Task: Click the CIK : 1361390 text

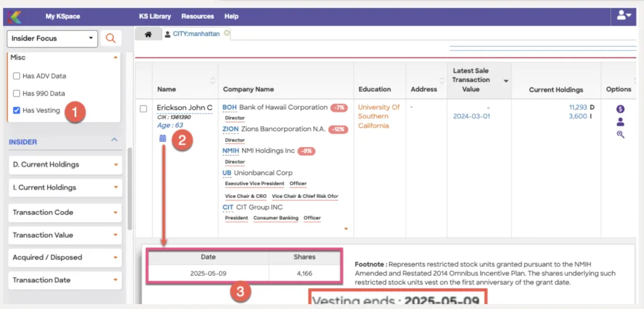Action: (x=174, y=117)
